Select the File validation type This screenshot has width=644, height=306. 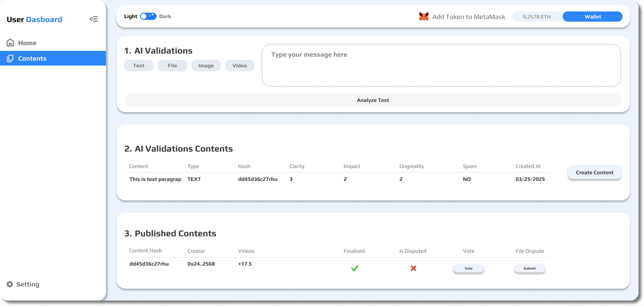pos(172,65)
